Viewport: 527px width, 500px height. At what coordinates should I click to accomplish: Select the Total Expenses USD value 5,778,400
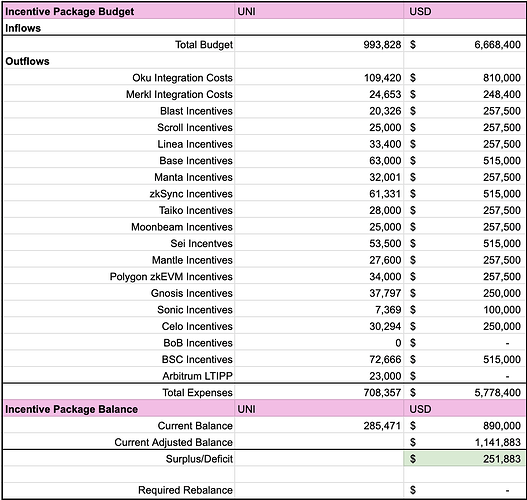[x=497, y=392]
